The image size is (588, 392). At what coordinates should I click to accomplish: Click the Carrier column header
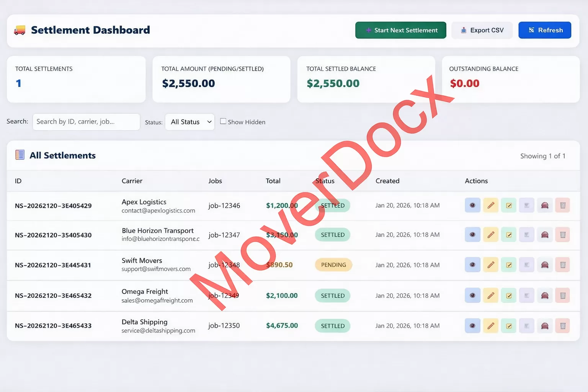[x=132, y=181]
